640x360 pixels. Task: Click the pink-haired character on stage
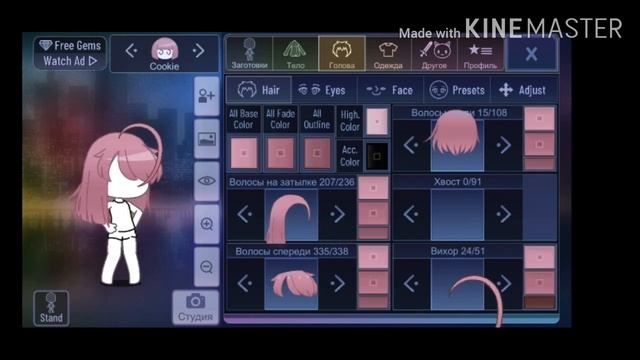(x=118, y=204)
